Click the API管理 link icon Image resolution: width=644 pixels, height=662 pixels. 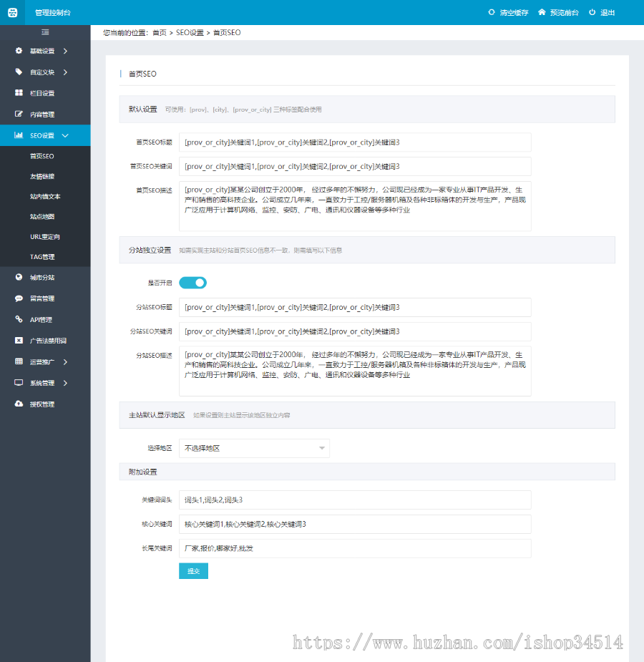coord(19,319)
